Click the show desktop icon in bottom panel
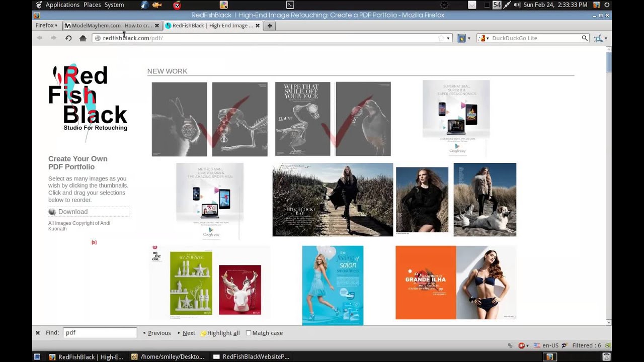The image size is (644, 362). pos(37,357)
